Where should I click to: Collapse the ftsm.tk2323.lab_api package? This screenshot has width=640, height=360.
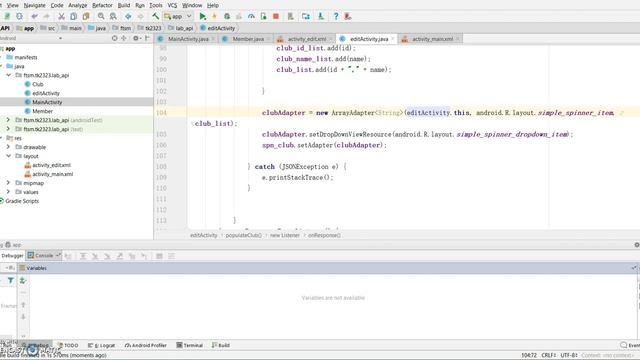(x=9, y=75)
